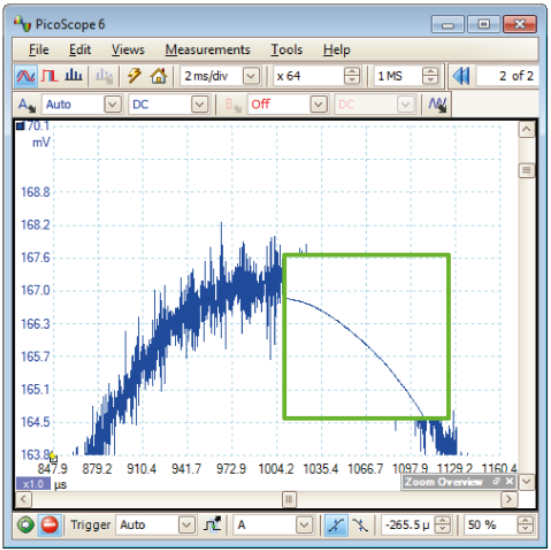Select Persistence mode square wave icon
Viewport: 551px width, 550px height.
pyautogui.click(x=49, y=76)
